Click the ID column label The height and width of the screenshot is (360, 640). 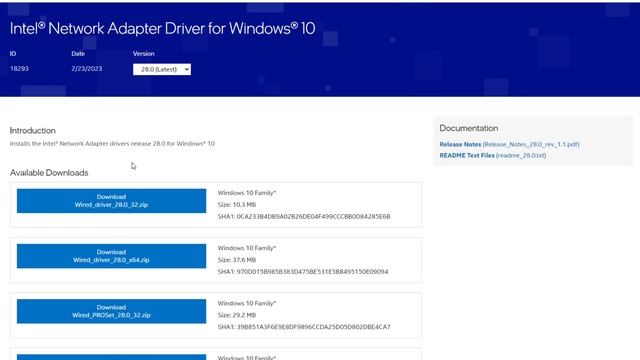13,53
